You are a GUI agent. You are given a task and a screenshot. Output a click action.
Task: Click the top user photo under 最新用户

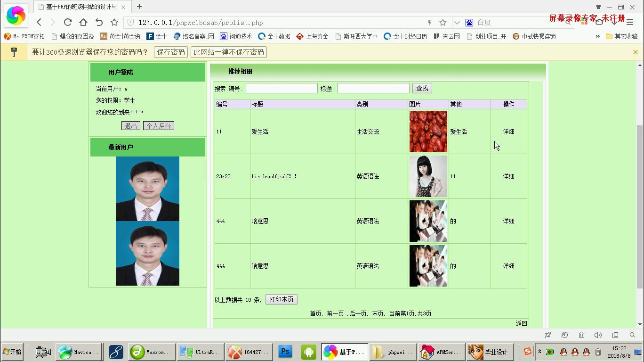coord(147,189)
